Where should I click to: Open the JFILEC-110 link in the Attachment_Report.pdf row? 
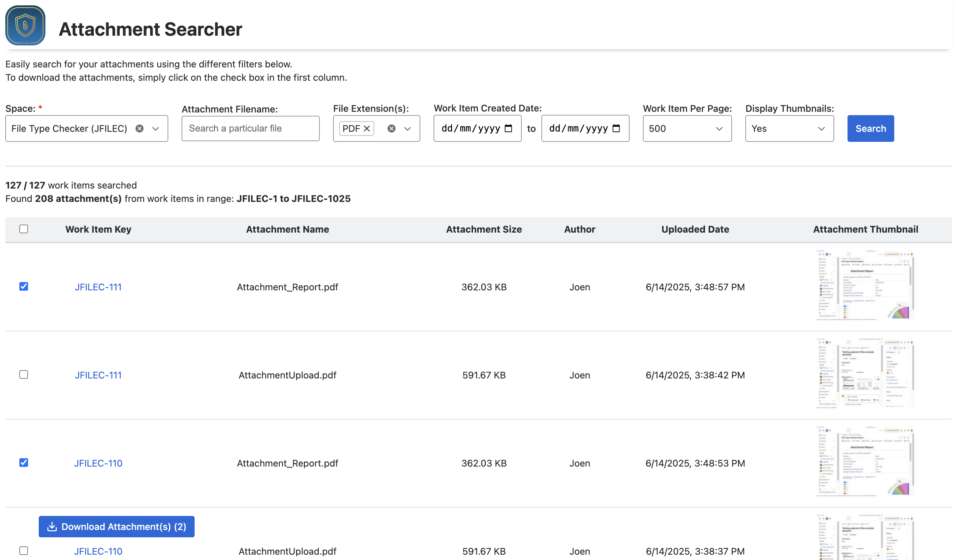point(98,463)
